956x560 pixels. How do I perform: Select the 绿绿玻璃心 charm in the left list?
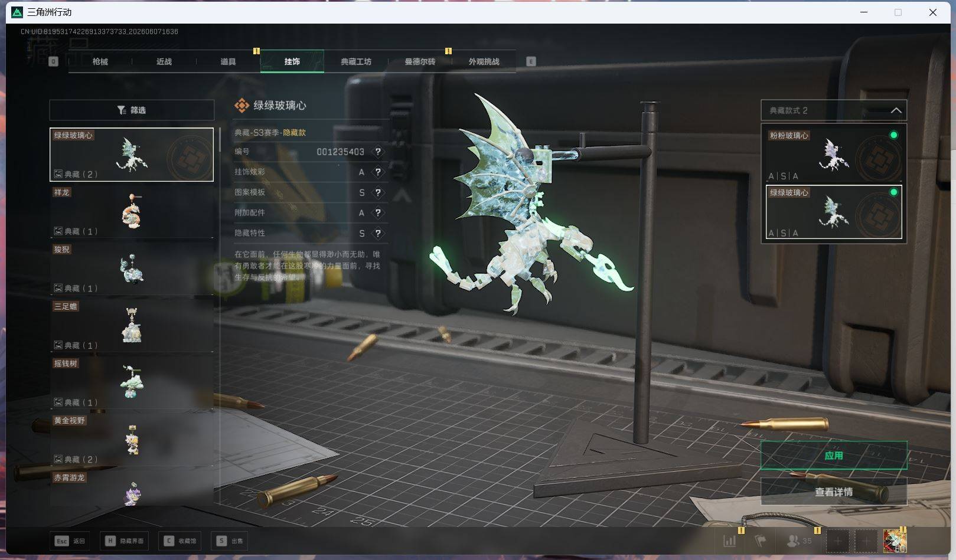pyautogui.click(x=132, y=155)
